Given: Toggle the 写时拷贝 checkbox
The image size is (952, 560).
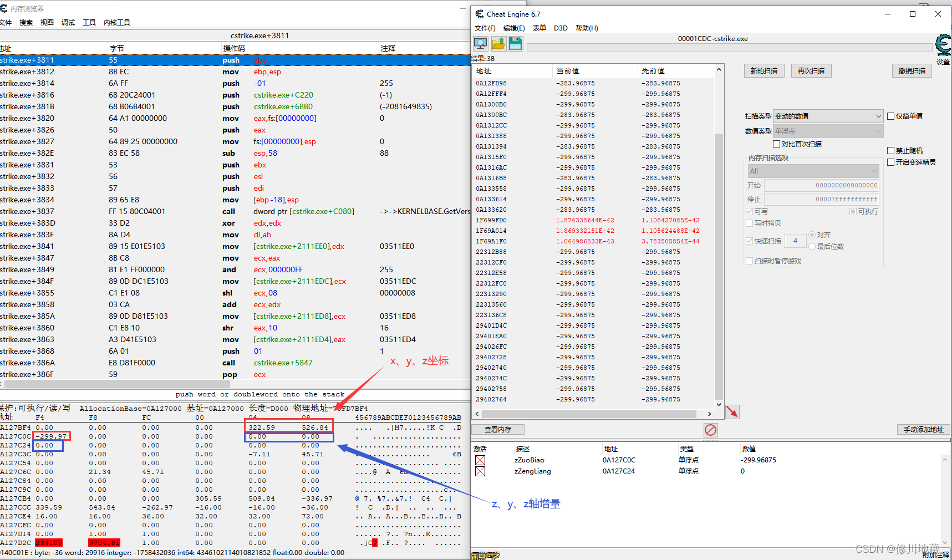Looking at the screenshot, I should 750,223.
